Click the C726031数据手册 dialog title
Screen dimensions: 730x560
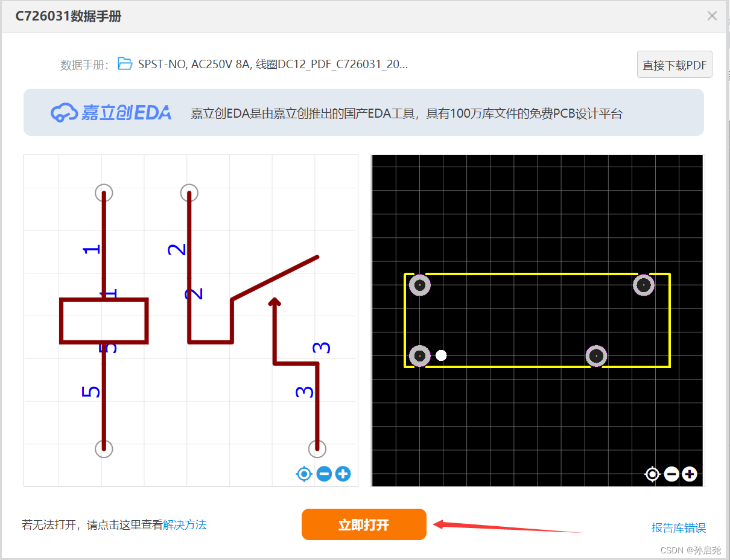(x=68, y=17)
